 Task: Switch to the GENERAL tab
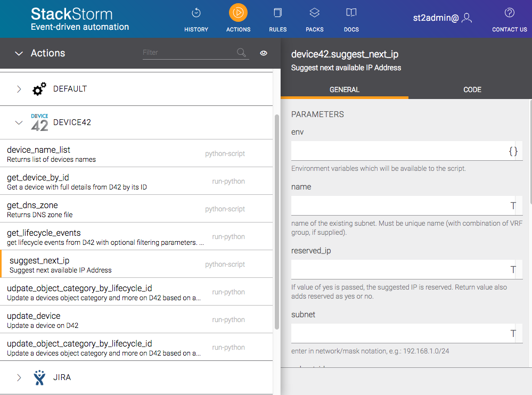345,89
